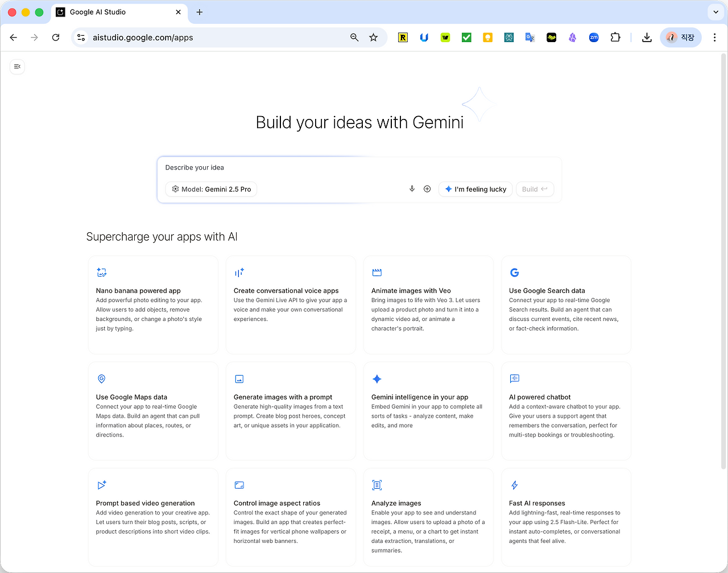Open the Use Google Search data card

(566, 305)
